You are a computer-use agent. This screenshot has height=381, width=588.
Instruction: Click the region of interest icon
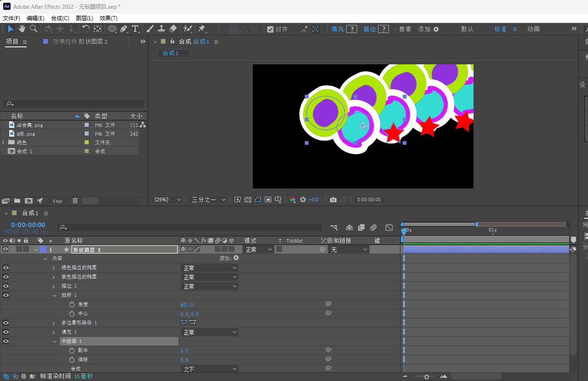268,200
